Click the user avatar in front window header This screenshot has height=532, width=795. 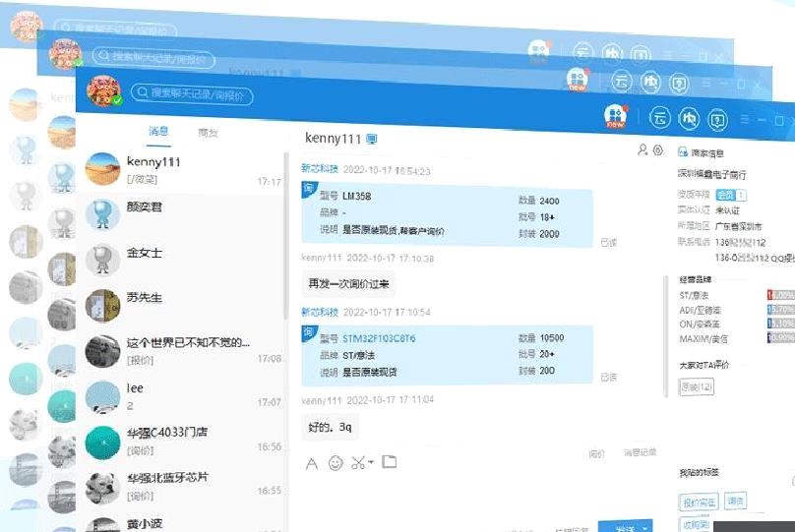click(x=104, y=90)
